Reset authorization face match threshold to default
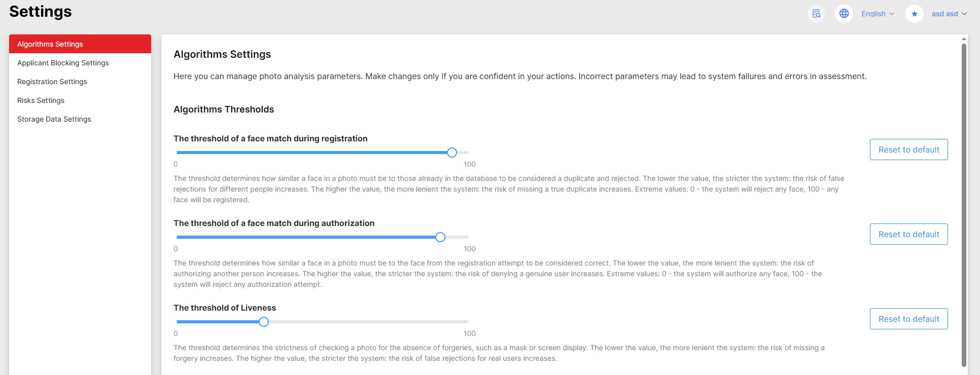The width and height of the screenshot is (980, 375). click(908, 234)
